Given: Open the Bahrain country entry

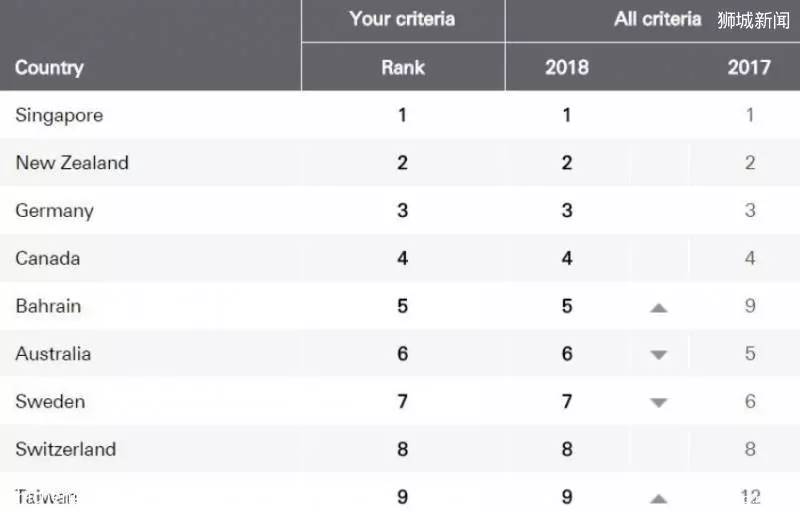Looking at the screenshot, I should click(x=48, y=306).
